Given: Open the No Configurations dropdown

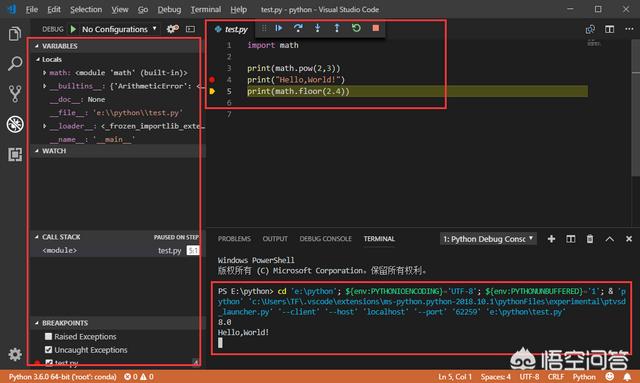Looking at the screenshot, I should click(119, 29).
